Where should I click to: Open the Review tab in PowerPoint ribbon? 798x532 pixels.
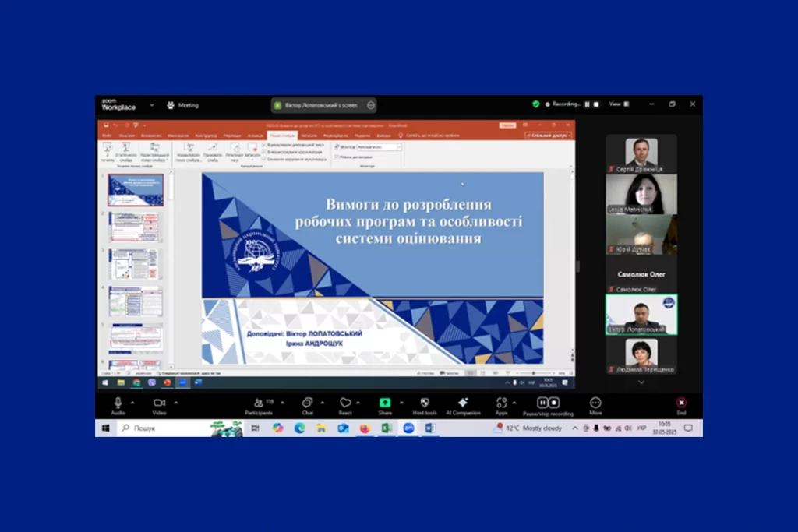click(335, 136)
